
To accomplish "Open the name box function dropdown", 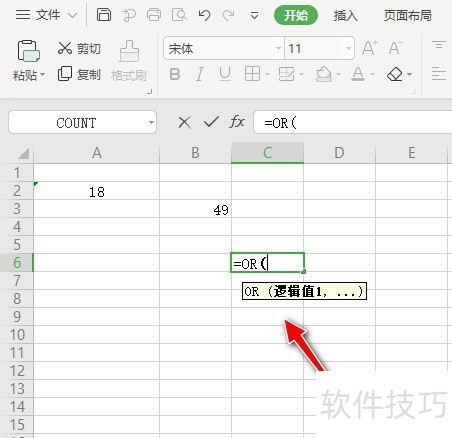I will click(x=151, y=123).
